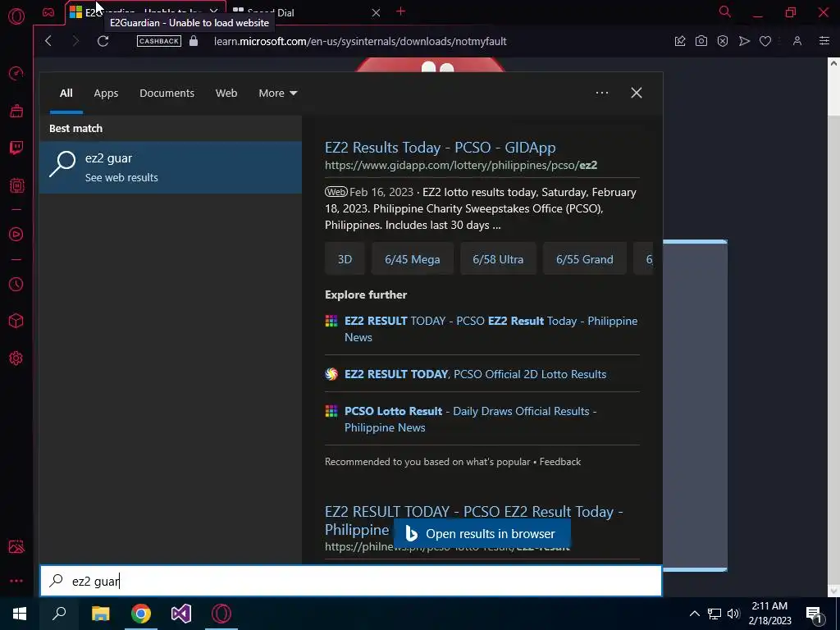
Task: Close the Windows search panel
Action: (x=637, y=93)
